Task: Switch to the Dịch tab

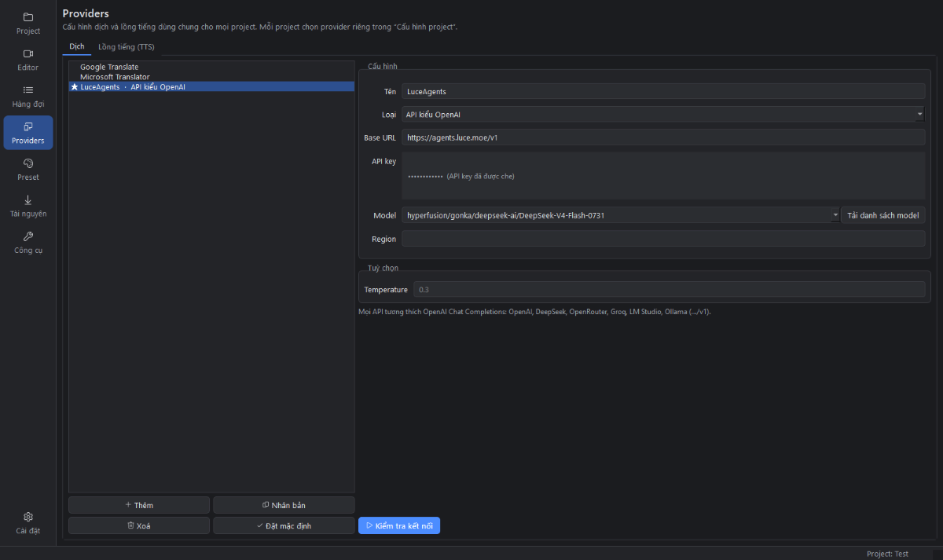Action: [77, 47]
